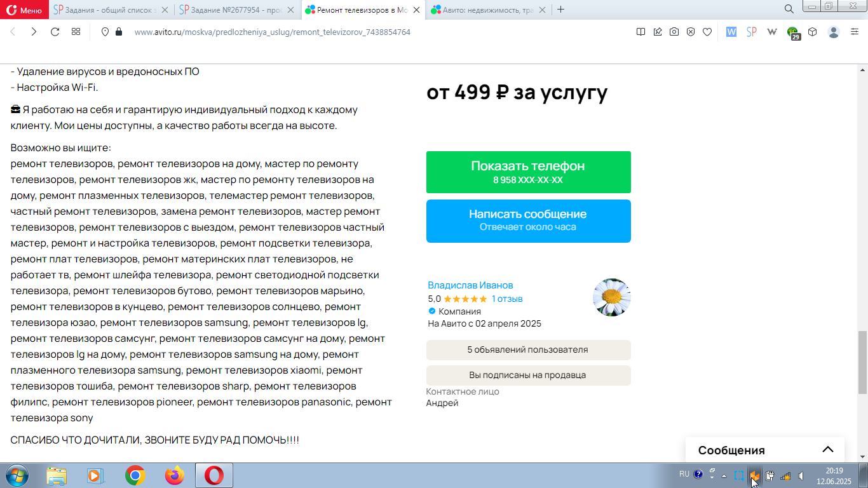Click 'Вы подписаны на продавца' button
Image resolution: width=868 pixels, height=488 pixels.
point(529,375)
